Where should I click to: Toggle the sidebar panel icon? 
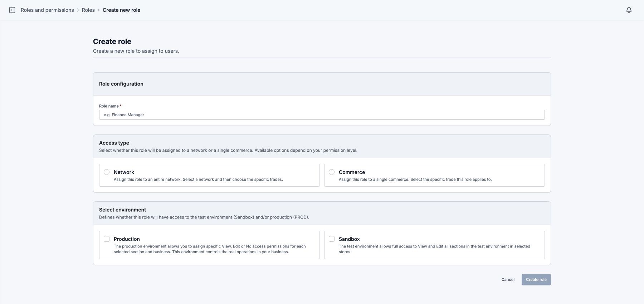12,10
